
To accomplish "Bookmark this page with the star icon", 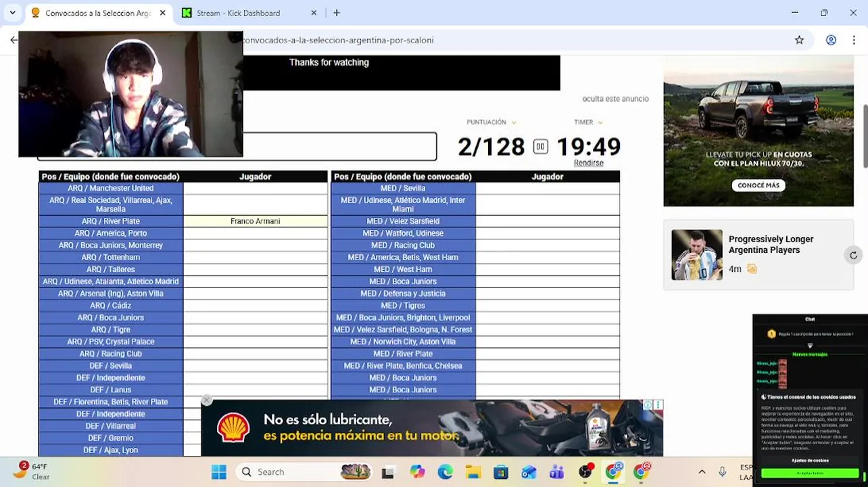I will click(x=799, y=40).
